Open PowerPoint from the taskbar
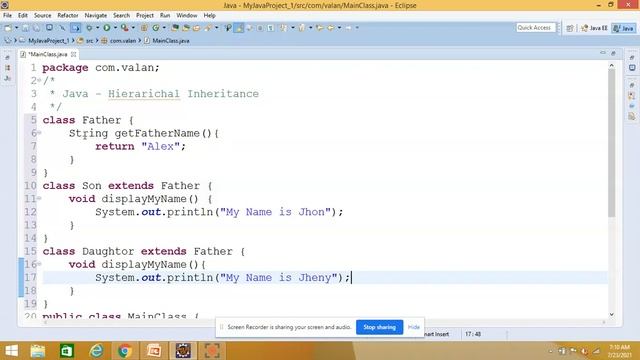Image resolution: width=640 pixels, height=360 pixels. 154,351
